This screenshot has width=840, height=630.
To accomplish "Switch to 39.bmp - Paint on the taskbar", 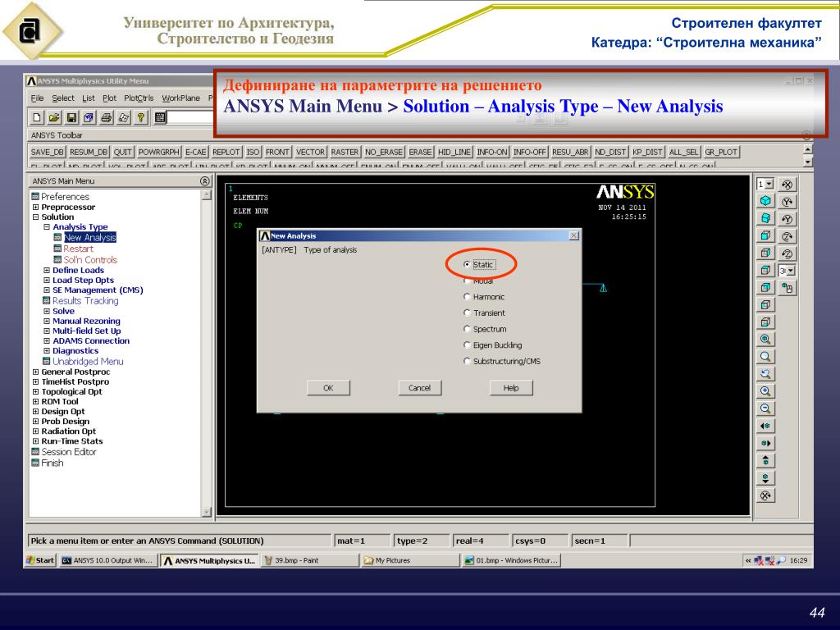I will pyautogui.click(x=311, y=560).
